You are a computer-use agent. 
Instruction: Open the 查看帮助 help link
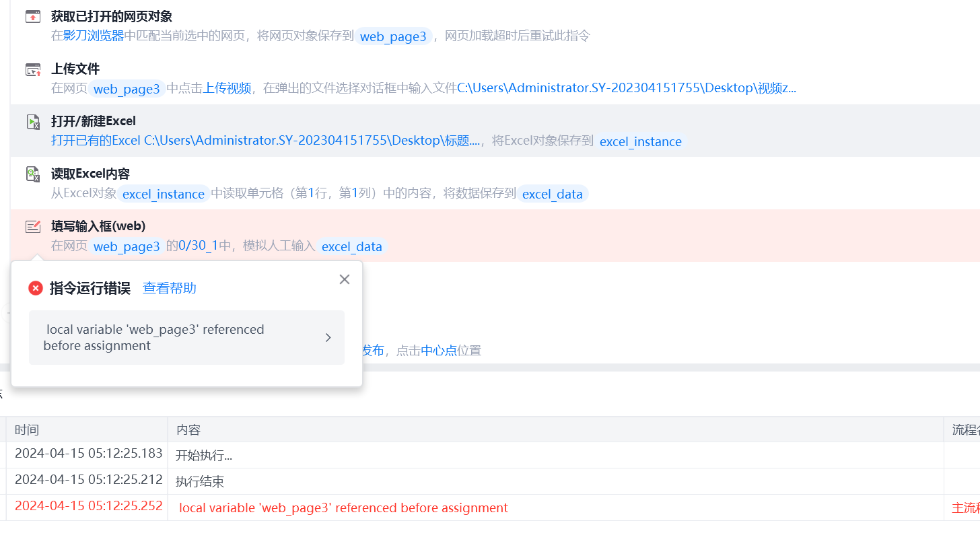(x=170, y=288)
